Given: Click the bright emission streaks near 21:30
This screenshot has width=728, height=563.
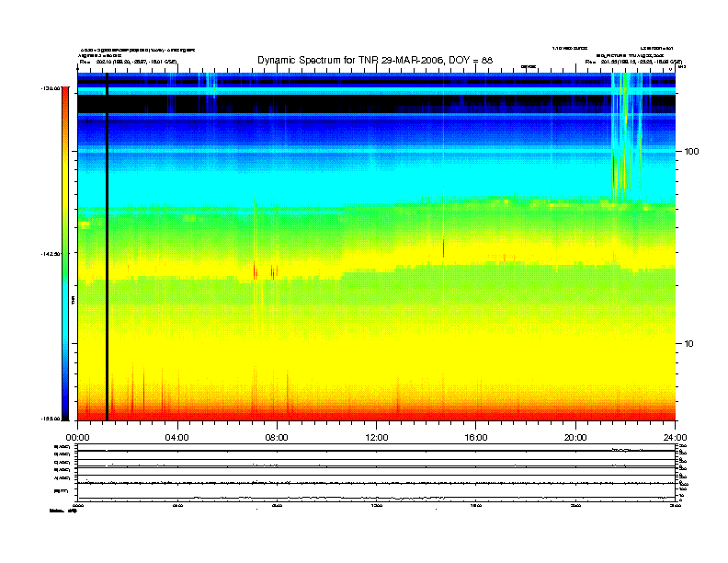Looking at the screenshot, I should (x=625, y=137).
